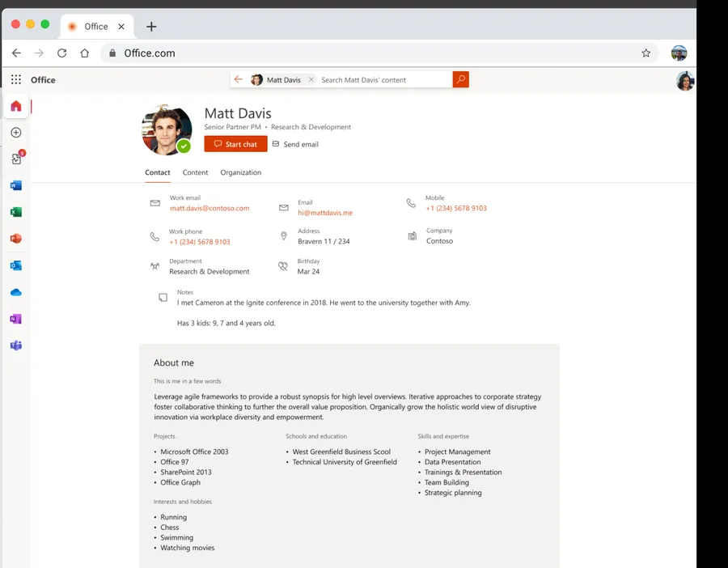The width and height of the screenshot is (728, 568).
Task: Open Teams from the sidebar
Action: pyautogui.click(x=16, y=345)
